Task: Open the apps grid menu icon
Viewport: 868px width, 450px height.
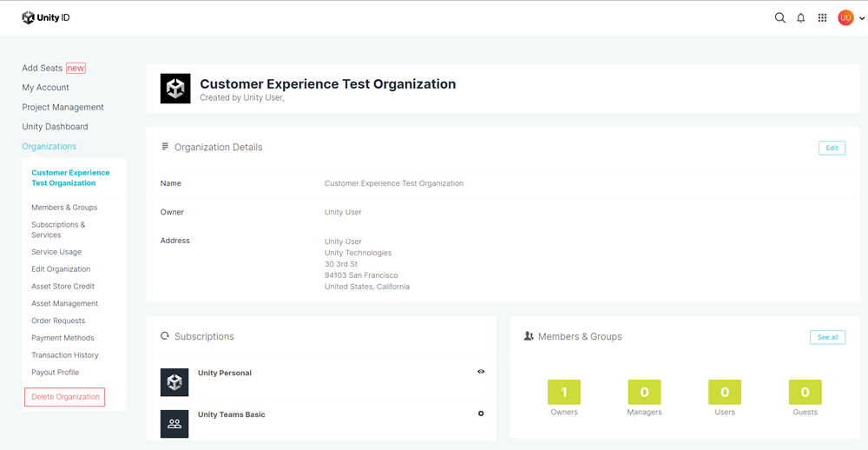Action: [x=822, y=17]
